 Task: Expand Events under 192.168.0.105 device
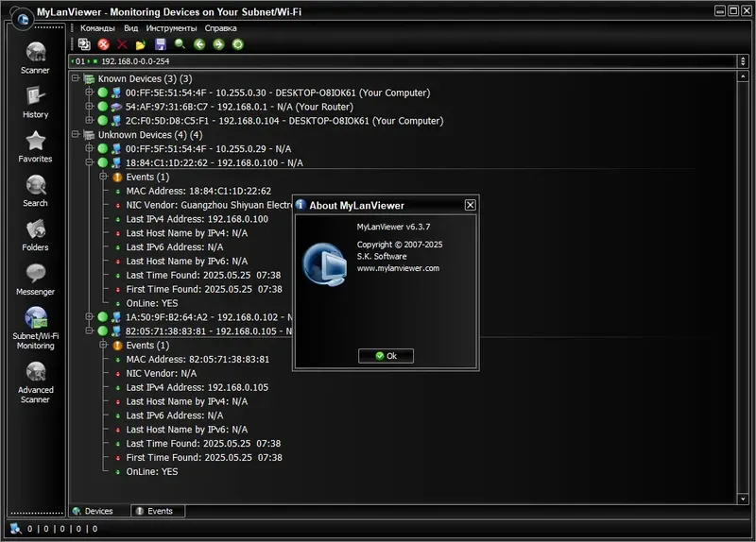pos(103,345)
